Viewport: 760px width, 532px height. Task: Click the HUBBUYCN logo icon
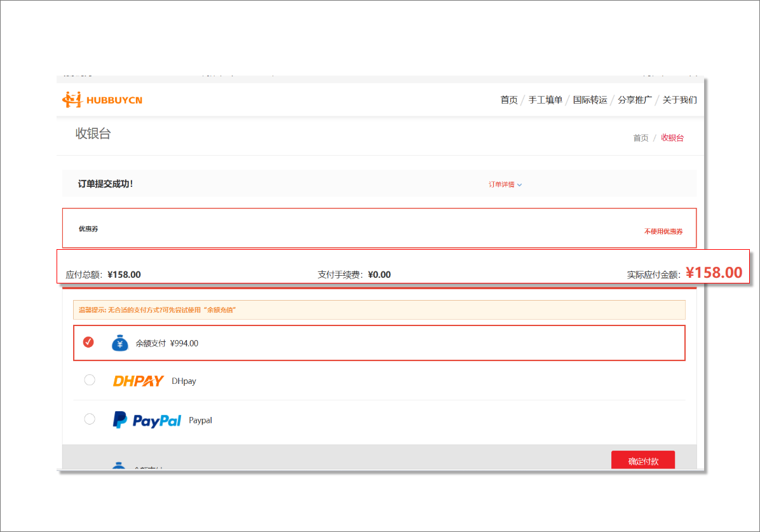point(72,99)
